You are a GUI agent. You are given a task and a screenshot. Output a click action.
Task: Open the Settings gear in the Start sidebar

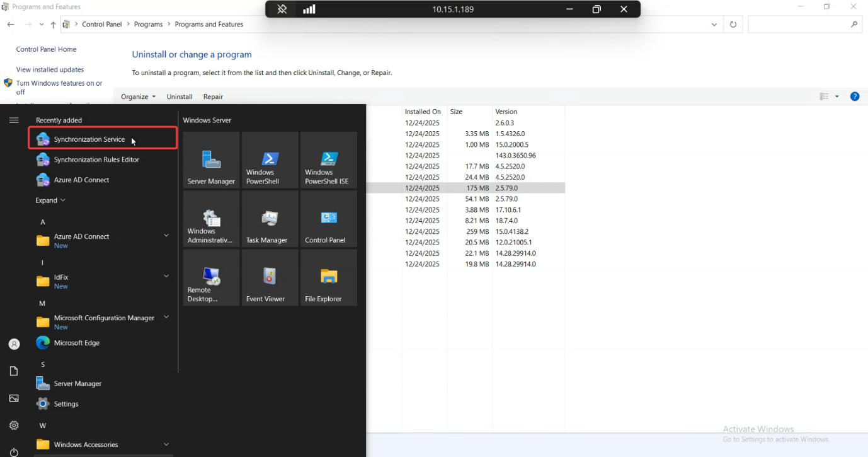coord(14,425)
